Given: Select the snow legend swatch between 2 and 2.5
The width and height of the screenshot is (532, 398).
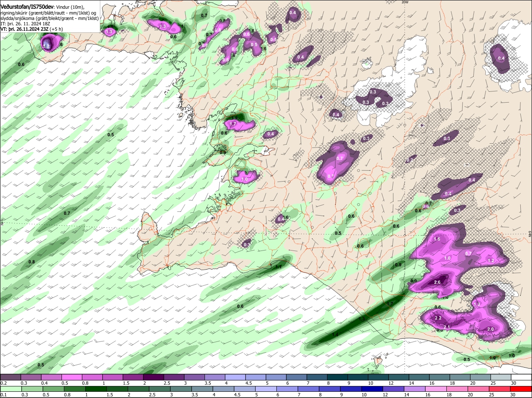Looking at the screenshot, I should point(154,377).
